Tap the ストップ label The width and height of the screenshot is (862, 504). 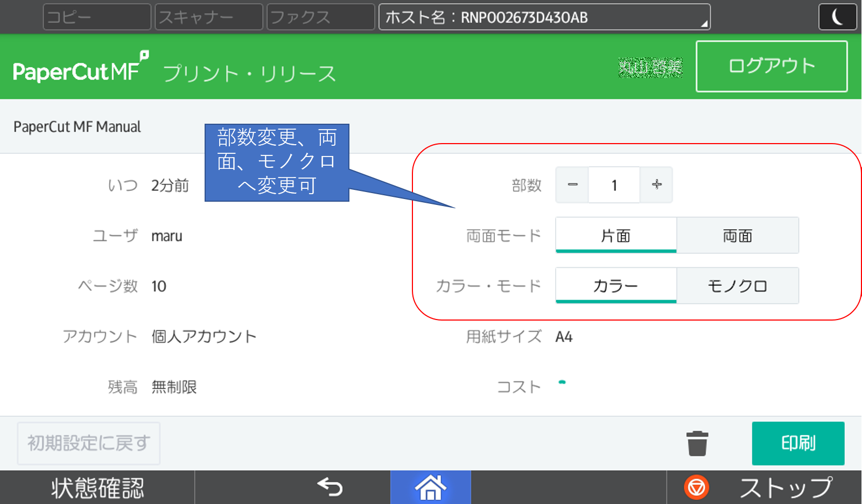tap(786, 487)
